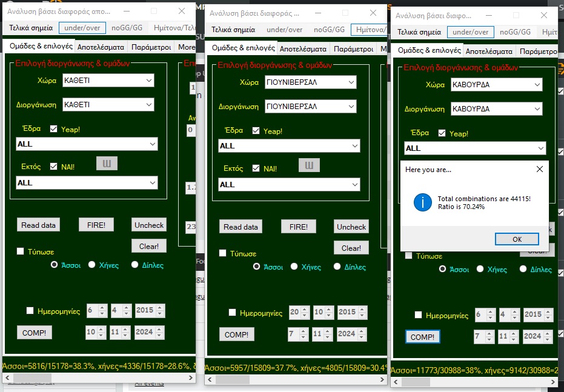Select the Άσσοι radio in the ΚΑΘΕΤΙ window
Screen dimensions: 564x392
tap(54, 265)
